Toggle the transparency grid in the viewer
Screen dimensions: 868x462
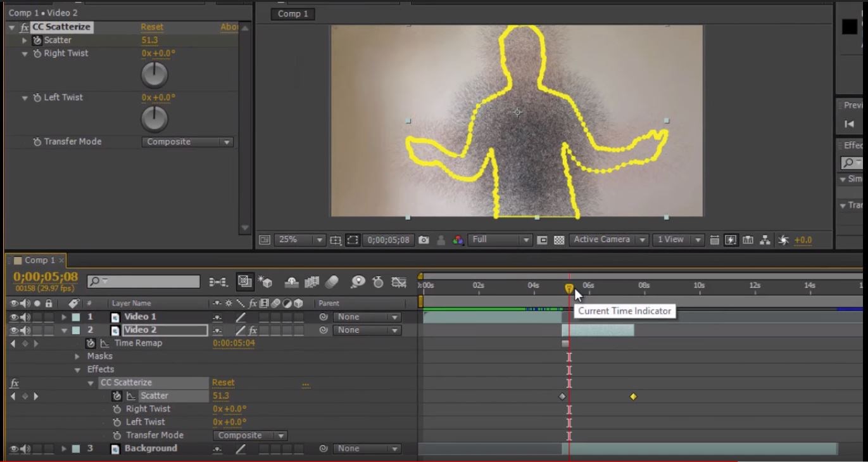[559, 240]
